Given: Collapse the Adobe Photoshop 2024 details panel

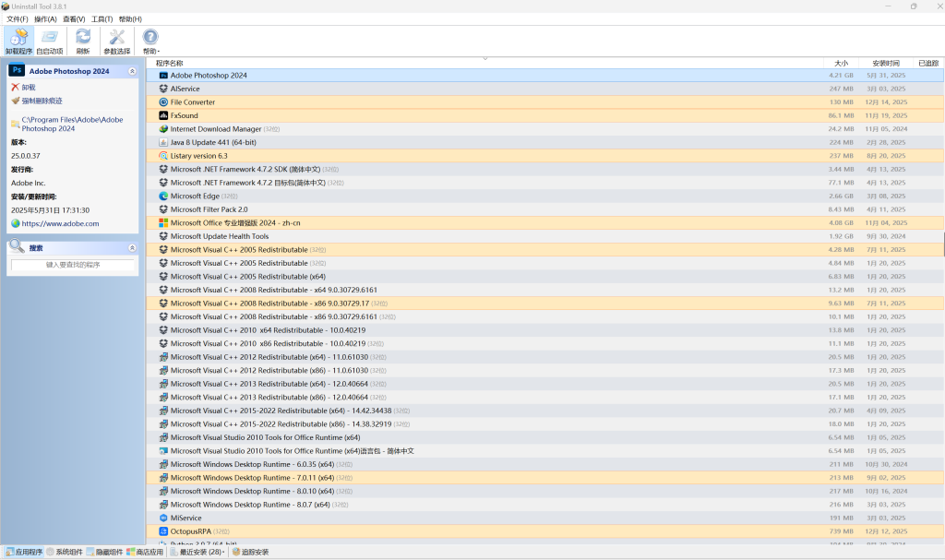Looking at the screenshot, I should coord(132,71).
